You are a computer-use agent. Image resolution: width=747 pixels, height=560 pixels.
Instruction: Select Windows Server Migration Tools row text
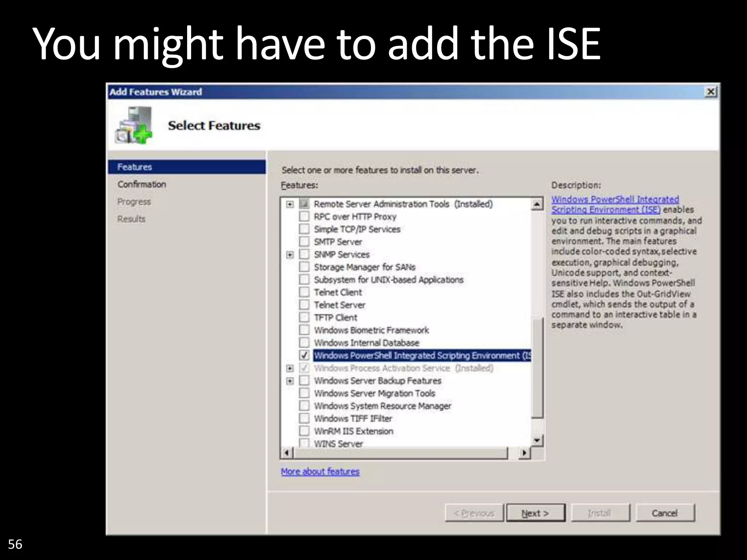(375, 393)
